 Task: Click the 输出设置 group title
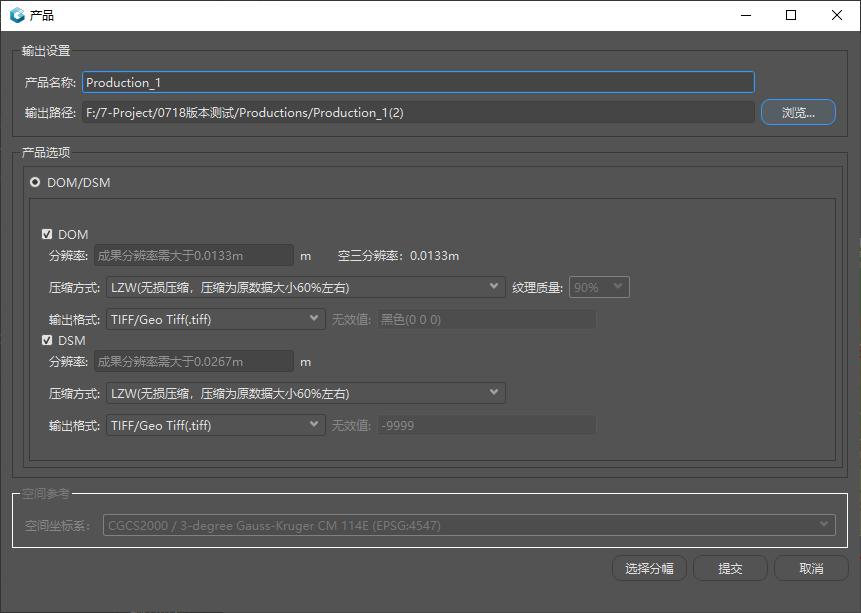[46, 51]
